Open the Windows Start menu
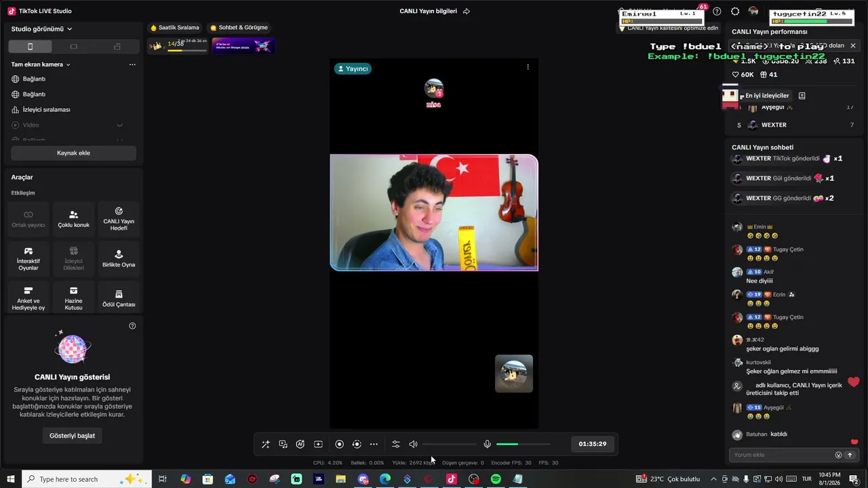The width and height of the screenshot is (868, 488). [x=11, y=479]
